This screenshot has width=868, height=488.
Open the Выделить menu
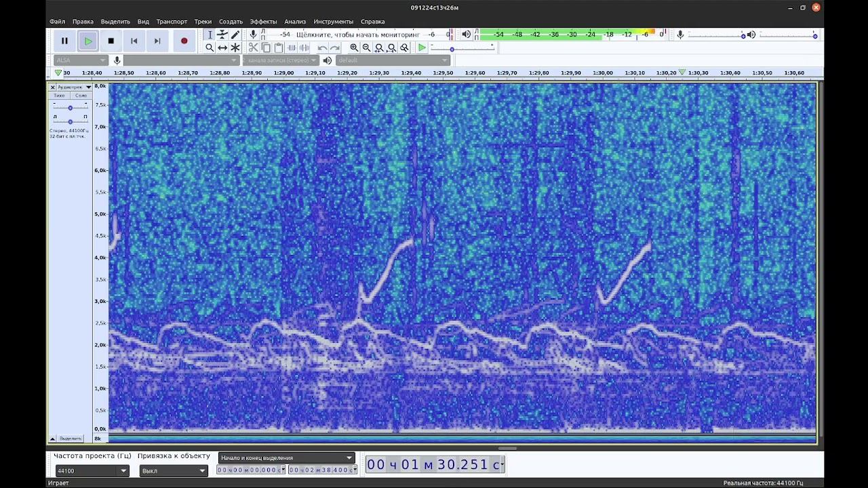(x=115, y=22)
